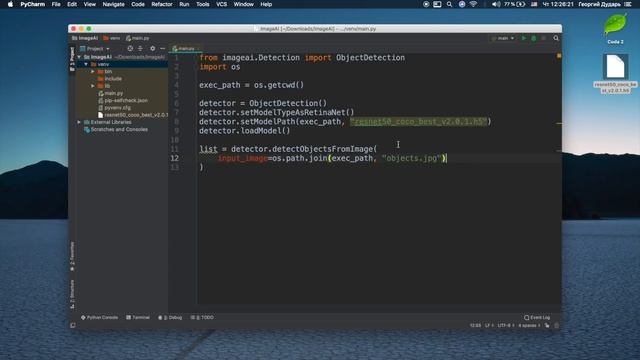The width and height of the screenshot is (640, 360).
Task: Collapse the venv folder arrow
Action: 86,64
